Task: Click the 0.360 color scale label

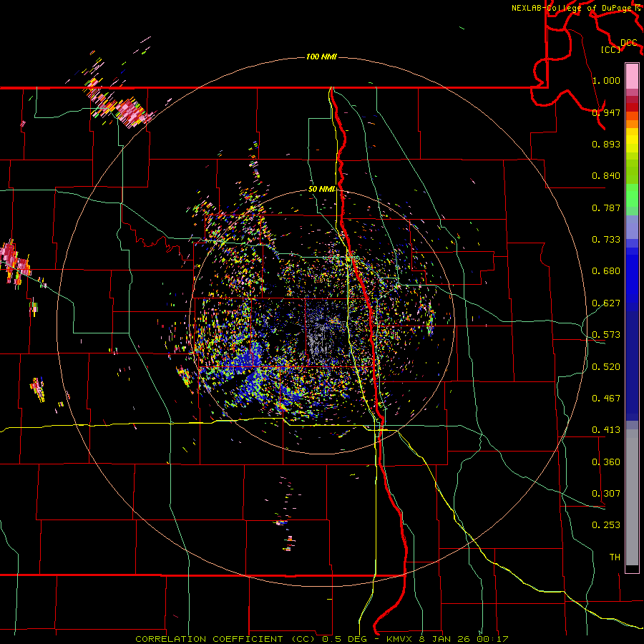Action: pyautogui.click(x=606, y=462)
